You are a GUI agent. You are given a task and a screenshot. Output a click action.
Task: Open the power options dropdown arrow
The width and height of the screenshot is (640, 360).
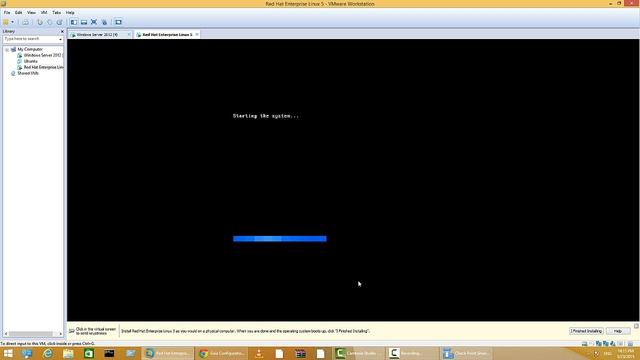click(12, 22)
